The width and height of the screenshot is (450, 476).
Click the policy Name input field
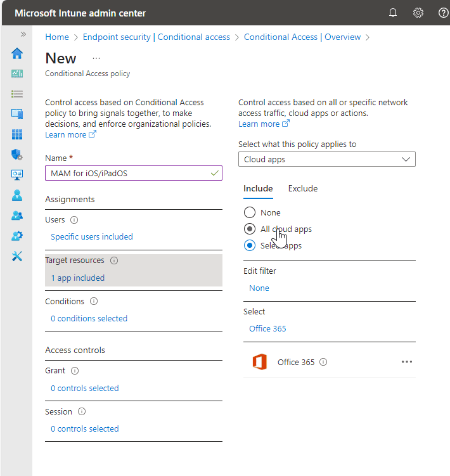[127, 173]
